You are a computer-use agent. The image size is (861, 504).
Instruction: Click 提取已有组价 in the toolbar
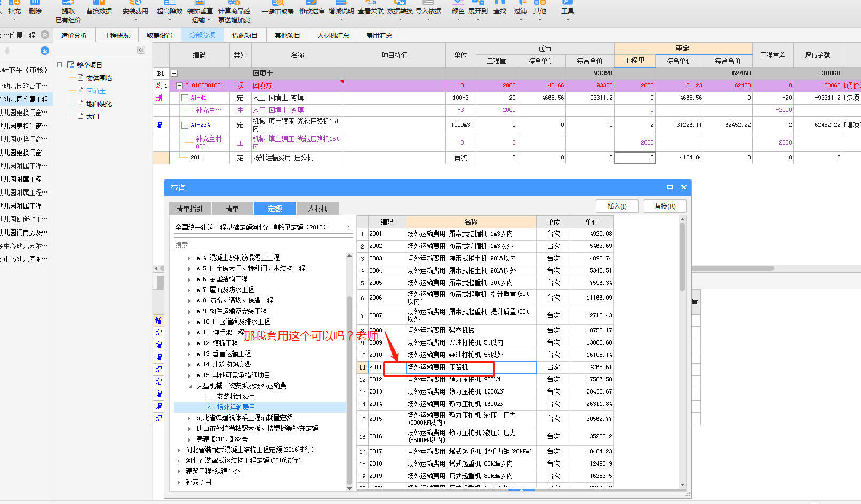point(68,12)
